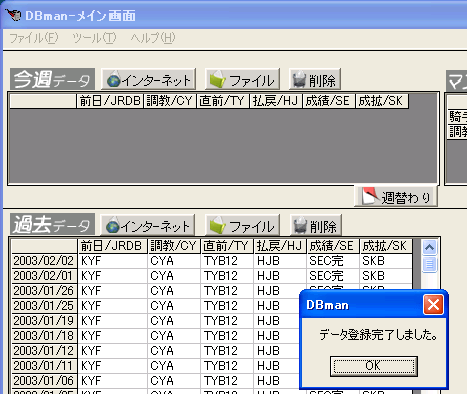Click the 週替わり button
Image resolution: width=467 pixels, height=394 pixels.
396,196
